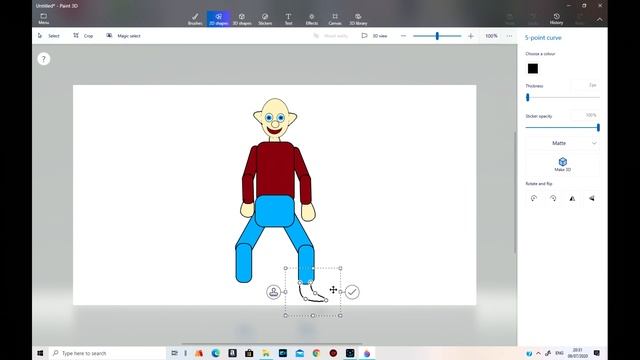640x360 pixels.
Task: Toggle 3D view
Action: tap(374, 36)
